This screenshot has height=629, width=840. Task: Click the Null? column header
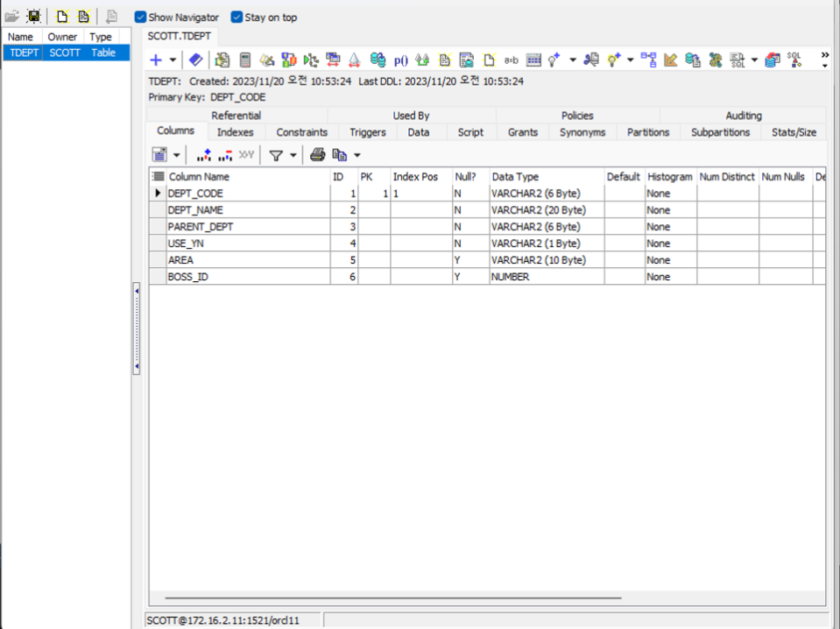pos(470,177)
